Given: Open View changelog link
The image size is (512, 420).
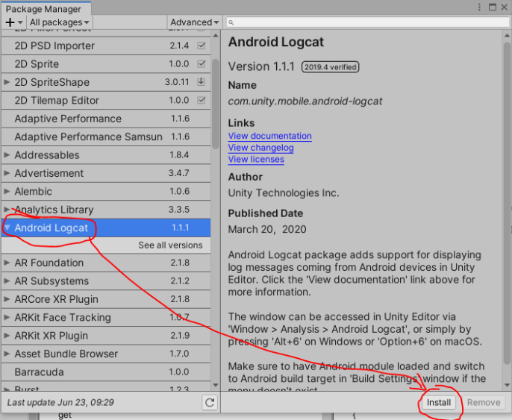Looking at the screenshot, I should 261,148.
